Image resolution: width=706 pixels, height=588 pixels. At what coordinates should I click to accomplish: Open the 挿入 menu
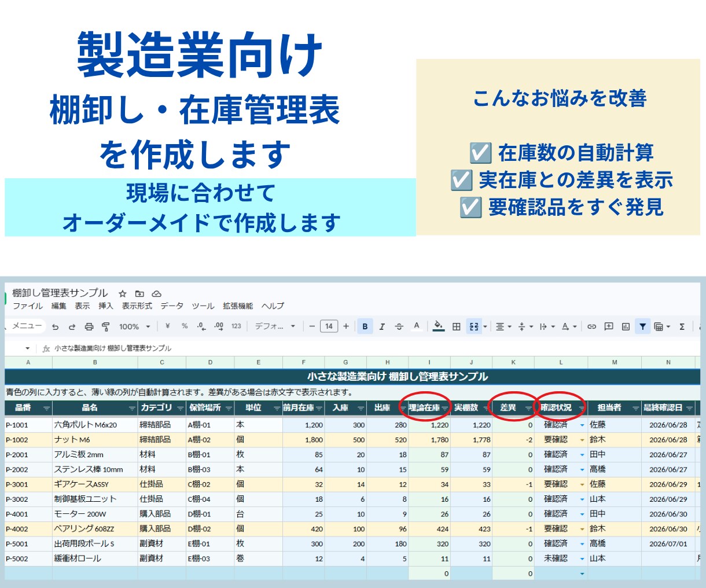pos(106,306)
